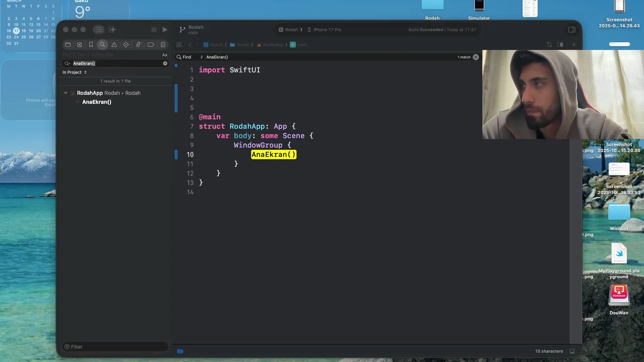Open the Breakpoint navigator tag icon

click(x=150, y=45)
